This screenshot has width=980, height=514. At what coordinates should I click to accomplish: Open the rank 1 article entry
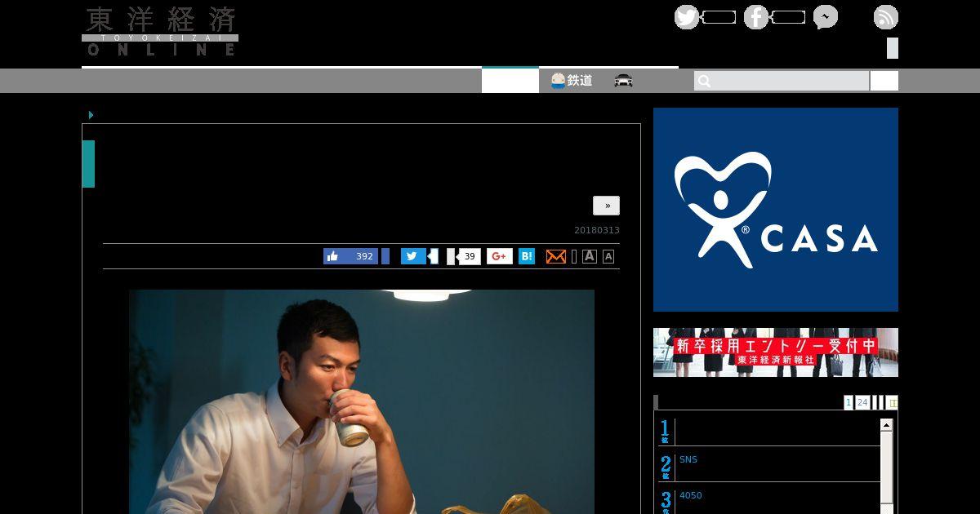pos(769,432)
